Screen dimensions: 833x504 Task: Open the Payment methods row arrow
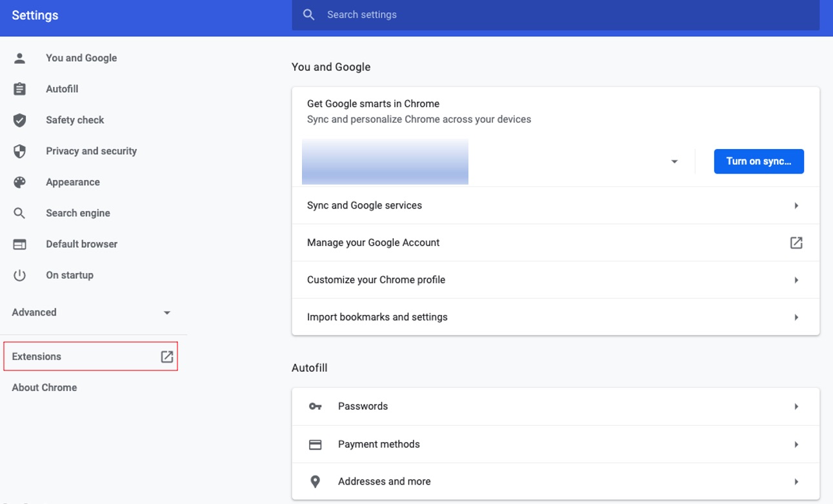click(796, 445)
